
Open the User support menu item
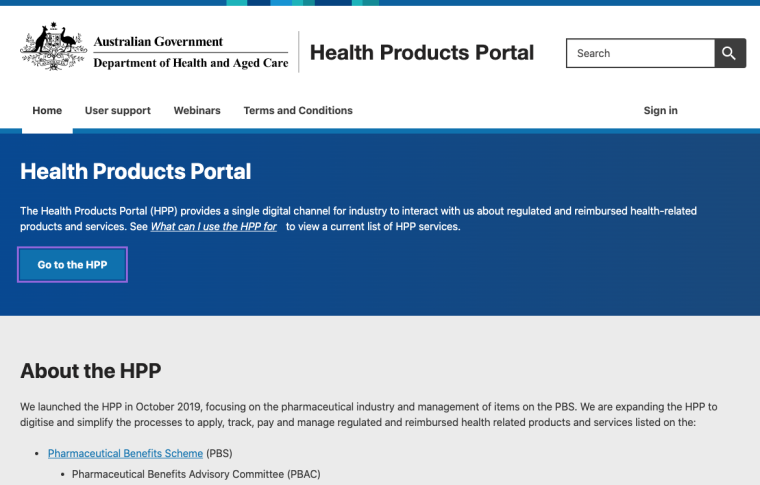[x=118, y=110]
